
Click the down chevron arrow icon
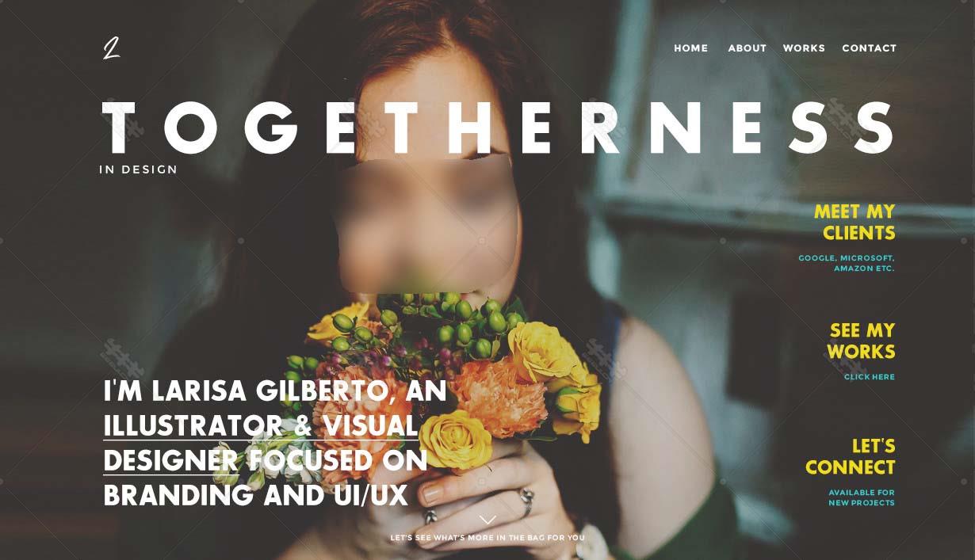(487, 520)
